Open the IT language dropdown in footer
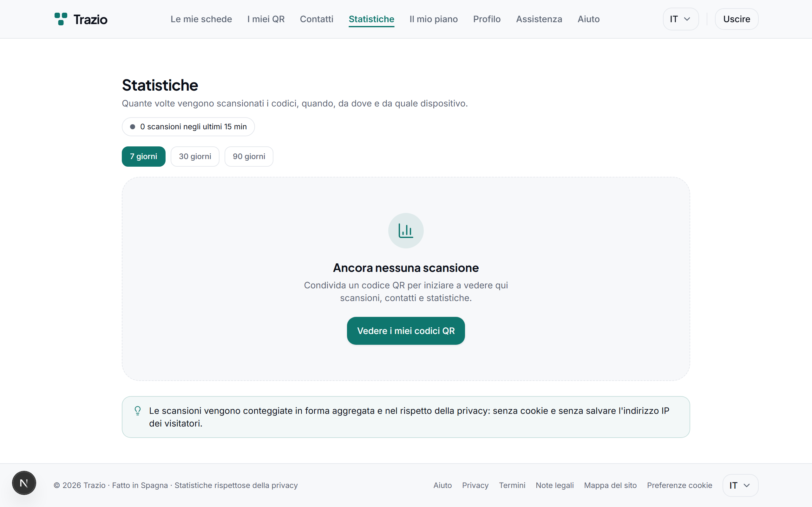Viewport: 812px width, 507px height. click(x=740, y=485)
